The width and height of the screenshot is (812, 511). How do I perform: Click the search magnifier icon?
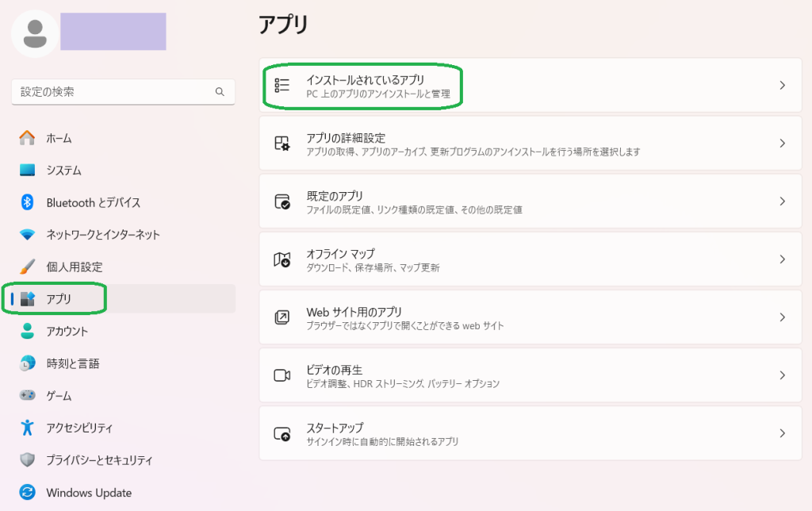(220, 92)
